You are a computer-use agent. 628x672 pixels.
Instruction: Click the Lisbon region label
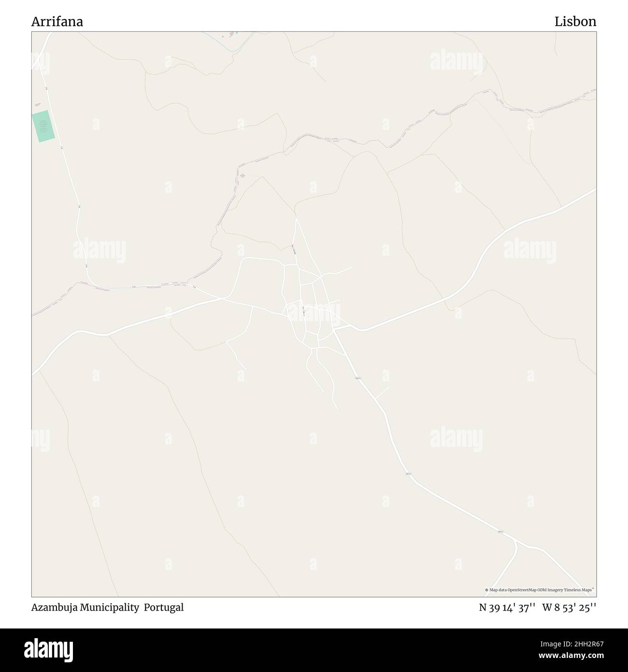click(x=575, y=22)
